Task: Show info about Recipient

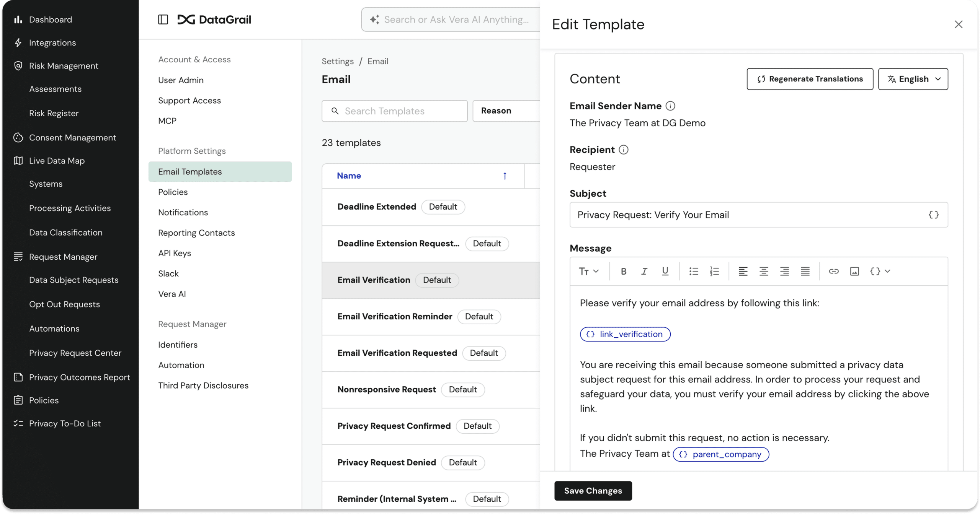Action: (624, 150)
